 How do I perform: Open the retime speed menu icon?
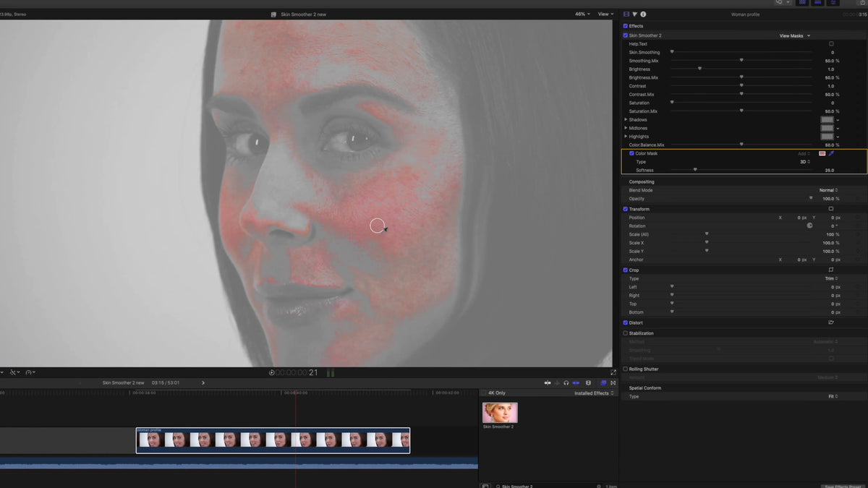point(30,372)
